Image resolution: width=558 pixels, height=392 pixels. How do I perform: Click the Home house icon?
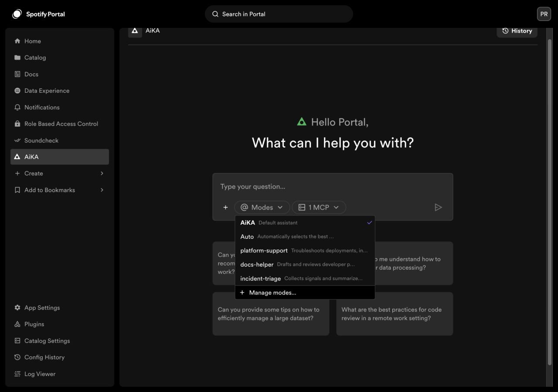pos(17,41)
